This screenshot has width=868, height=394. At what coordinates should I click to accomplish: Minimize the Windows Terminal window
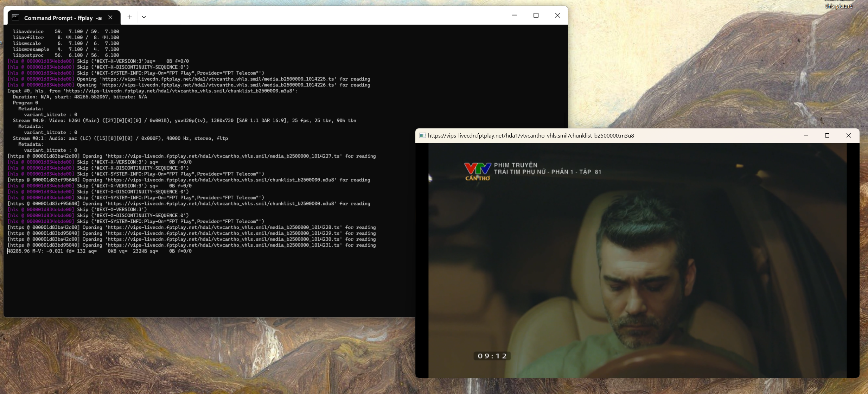[x=514, y=15]
